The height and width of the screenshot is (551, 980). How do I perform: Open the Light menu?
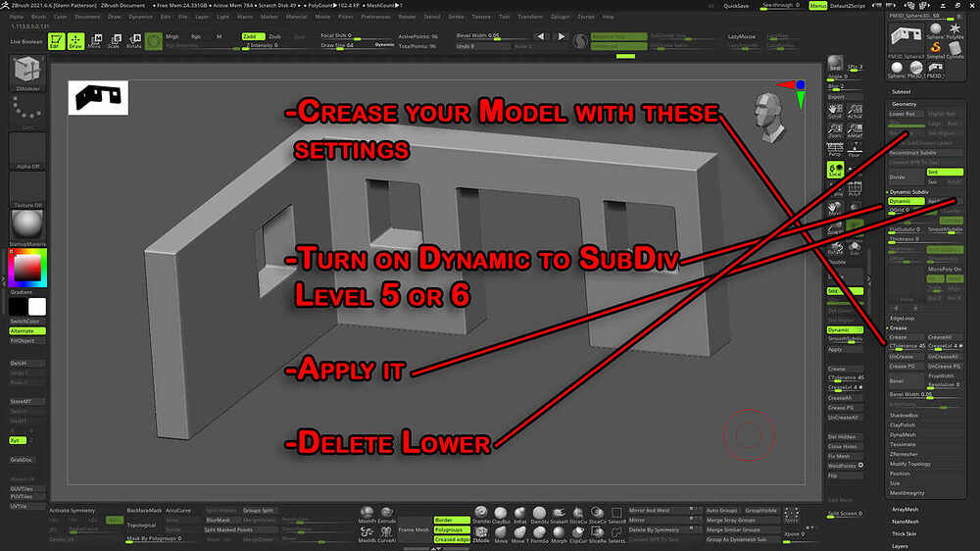(x=222, y=17)
